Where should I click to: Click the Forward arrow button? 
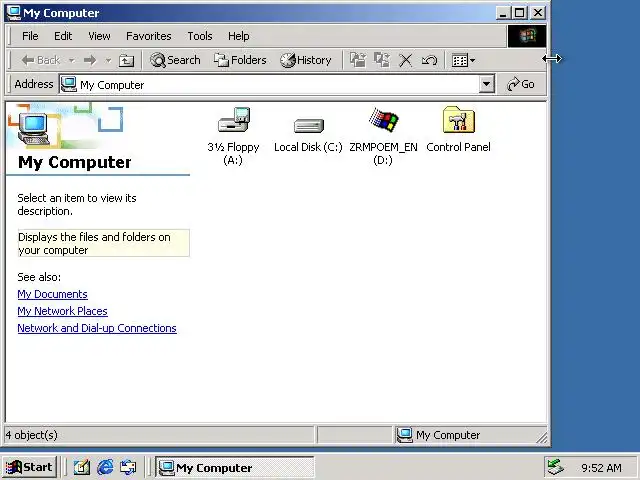point(90,60)
